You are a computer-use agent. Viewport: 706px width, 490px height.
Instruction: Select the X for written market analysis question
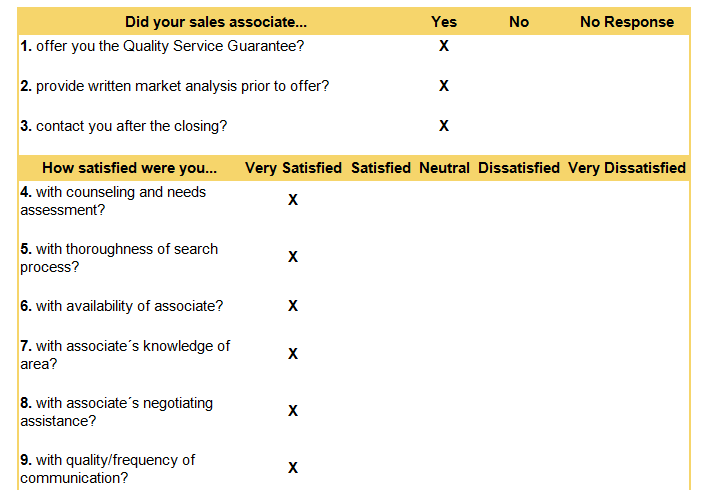coord(444,86)
